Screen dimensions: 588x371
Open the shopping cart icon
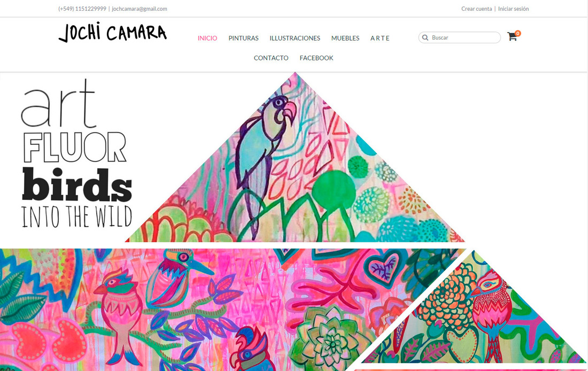point(512,37)
